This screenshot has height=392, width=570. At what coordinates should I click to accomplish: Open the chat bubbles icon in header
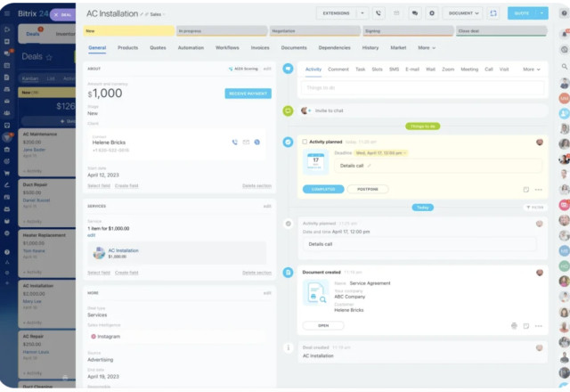[414, 13]
